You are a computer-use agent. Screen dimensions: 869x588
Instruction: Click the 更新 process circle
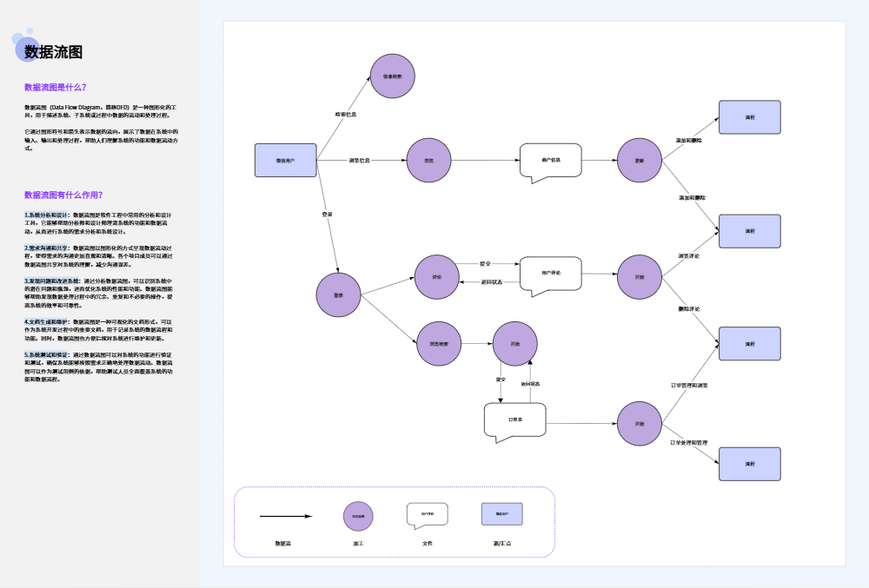[x=640, y=161]
